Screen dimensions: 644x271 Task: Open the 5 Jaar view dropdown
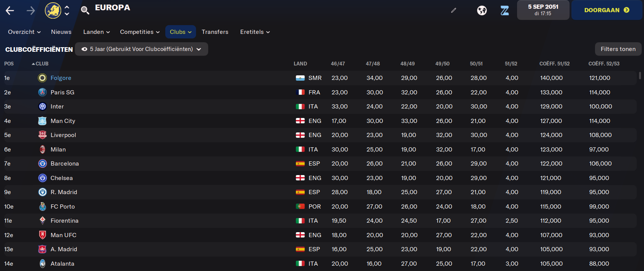point(141,49)
